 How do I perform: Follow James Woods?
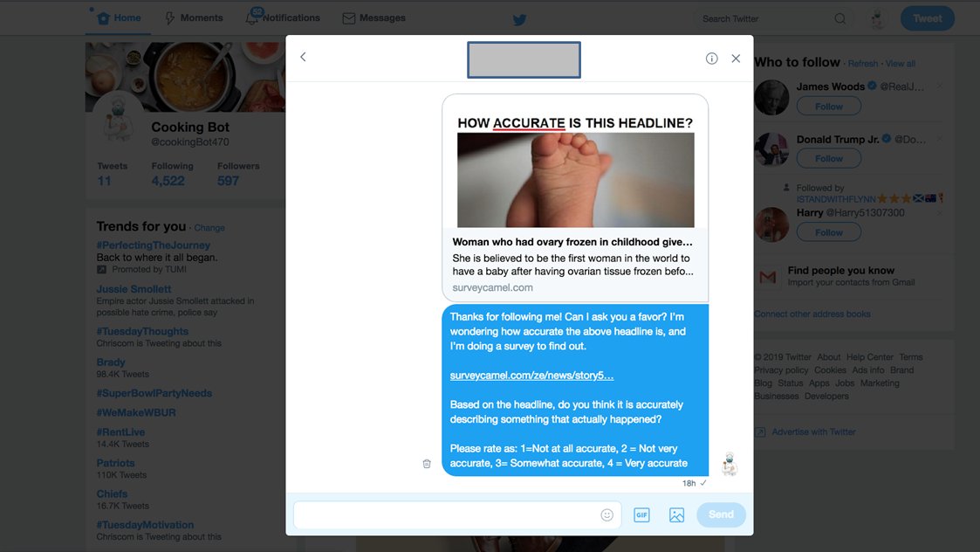[x=829, y=107]
